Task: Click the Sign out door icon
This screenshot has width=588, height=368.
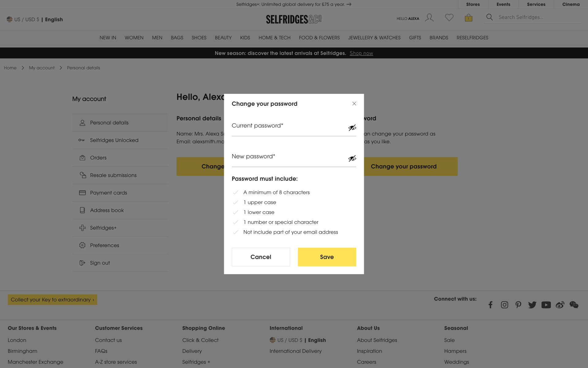Action: [x=82, y=263]
